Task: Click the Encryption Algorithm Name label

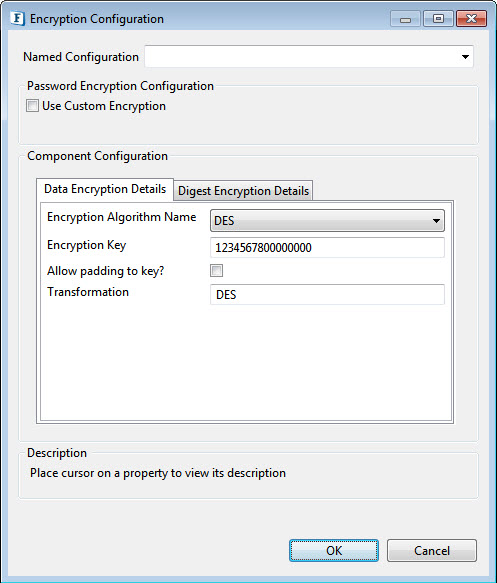Action: 122,217
